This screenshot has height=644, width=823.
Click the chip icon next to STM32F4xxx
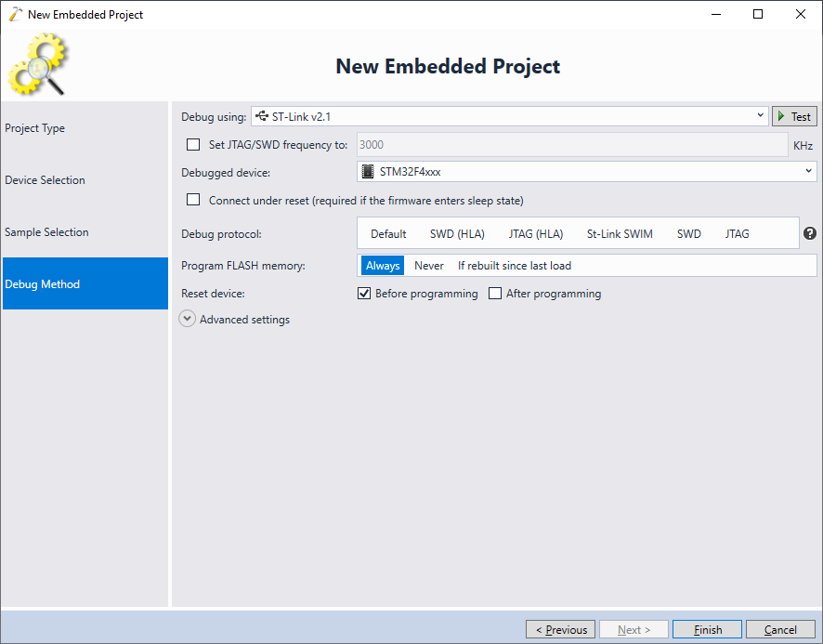368,172
